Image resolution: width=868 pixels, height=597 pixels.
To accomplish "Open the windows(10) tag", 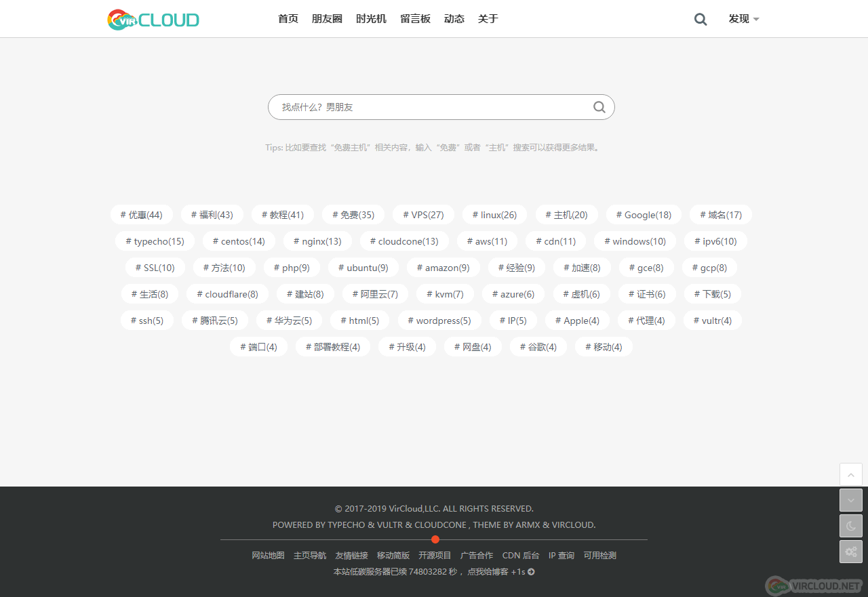I will [x=635, y=241].
